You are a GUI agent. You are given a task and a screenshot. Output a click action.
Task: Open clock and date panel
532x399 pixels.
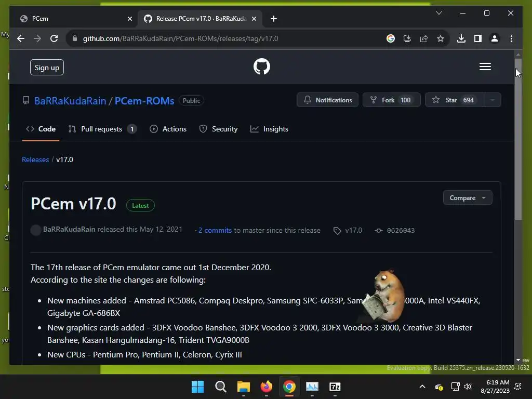pos(495,387)
